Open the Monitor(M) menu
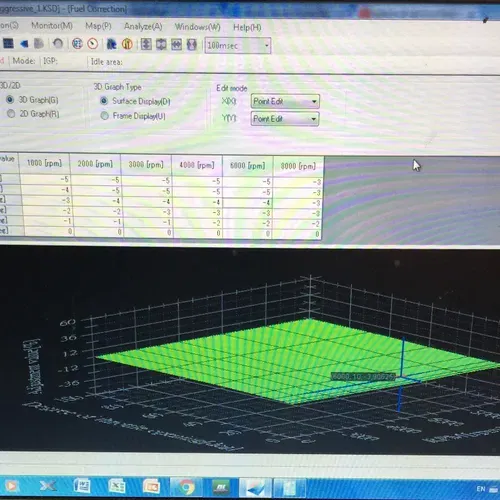The height and width of the screenshot is (500, 500). point(52,25)
